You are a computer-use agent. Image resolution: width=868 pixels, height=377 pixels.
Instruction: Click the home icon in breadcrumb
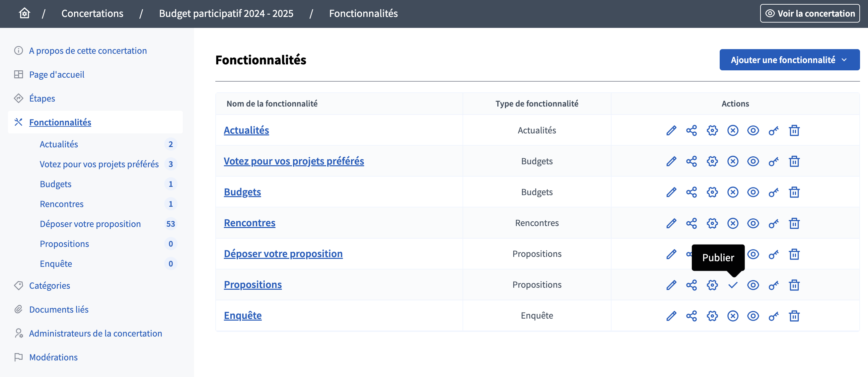pyautogui.click(x=24, y=14)
